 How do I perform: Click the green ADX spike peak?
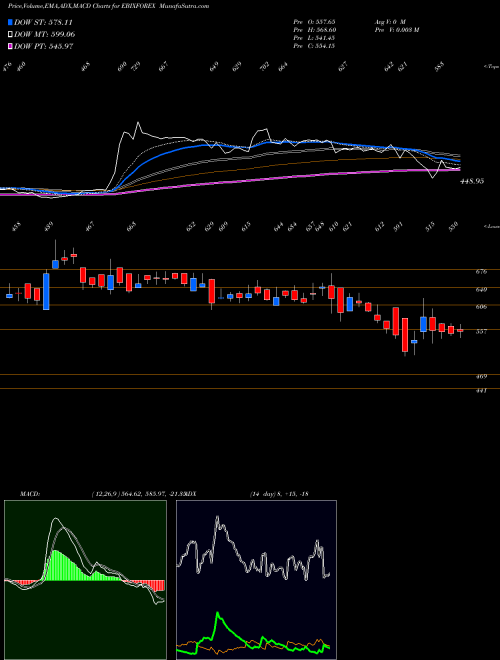[x=218, y=615]
